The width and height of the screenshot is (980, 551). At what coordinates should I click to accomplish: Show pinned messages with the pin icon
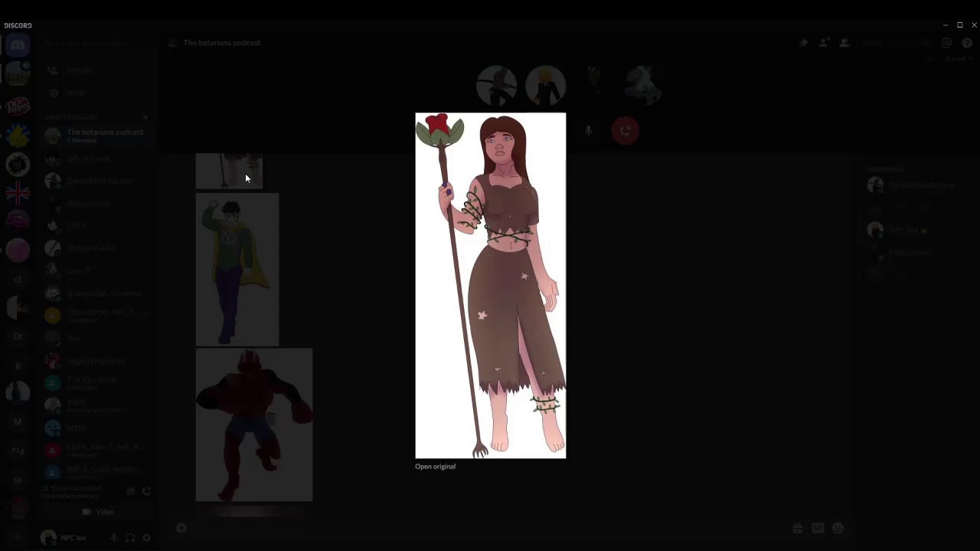[803, 44]
